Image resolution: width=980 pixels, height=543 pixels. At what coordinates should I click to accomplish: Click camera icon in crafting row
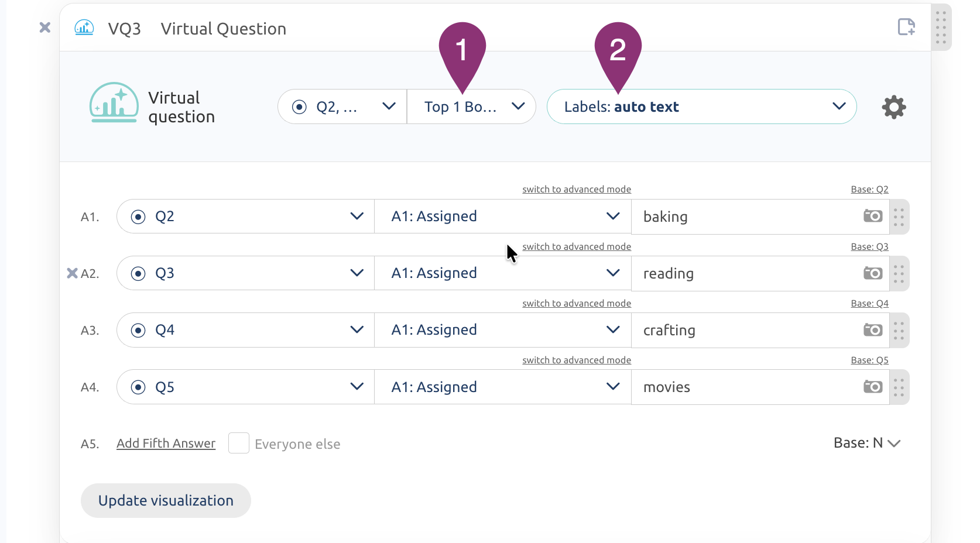coord(873,330)
